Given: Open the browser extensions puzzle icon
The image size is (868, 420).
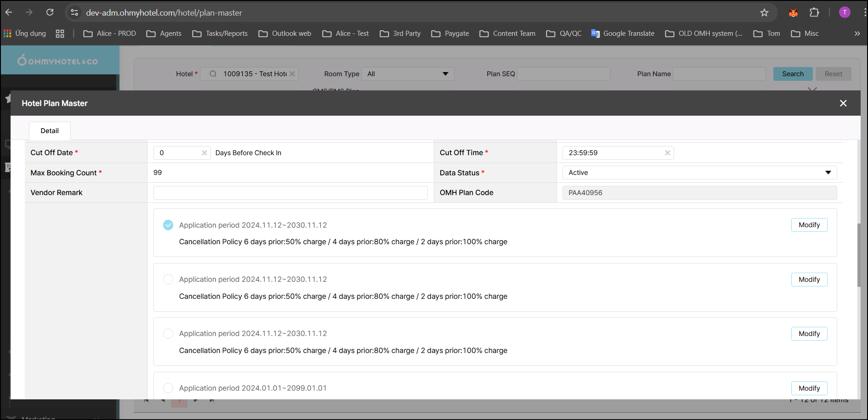Looking at the screenshot, I should point(814,12).
